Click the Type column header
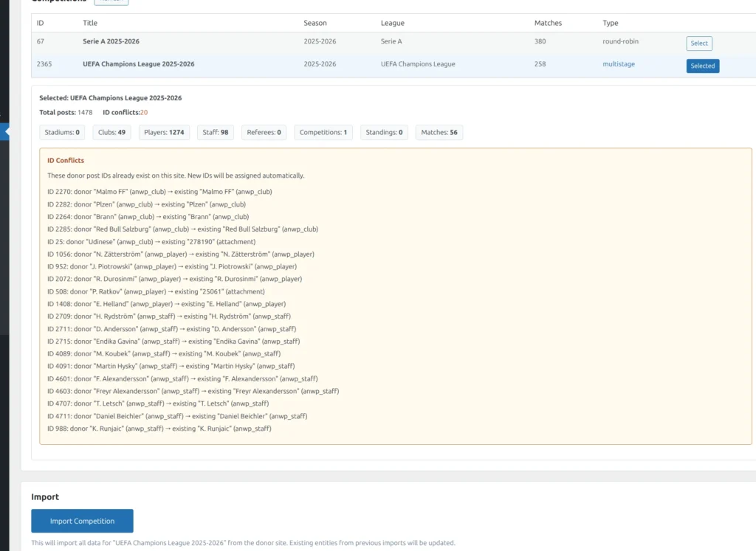The height and width of the screenshot is (551, 756). pos(611,23)
